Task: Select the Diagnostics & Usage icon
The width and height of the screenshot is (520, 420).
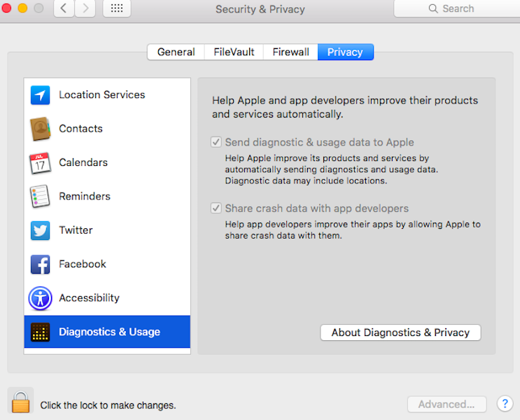Action: (40, 332)
